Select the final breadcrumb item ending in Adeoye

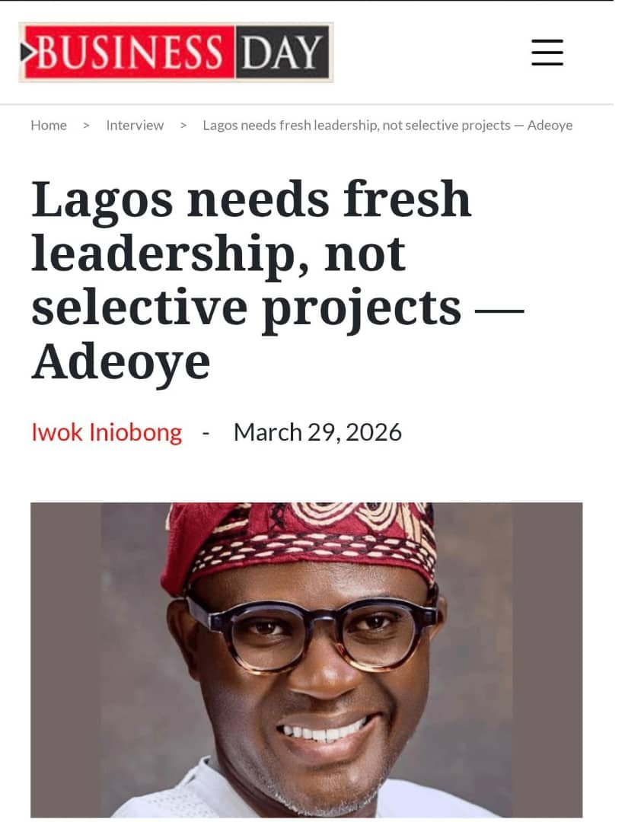click(x=388, y=125)
